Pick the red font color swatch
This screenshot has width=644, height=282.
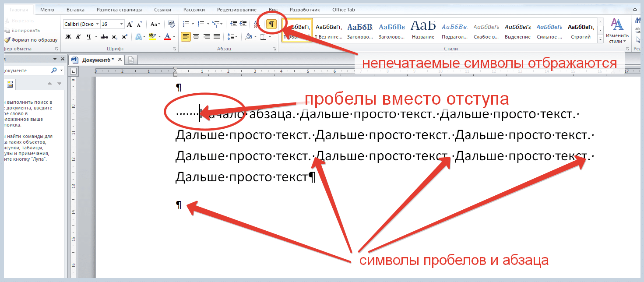coord(167,37)
